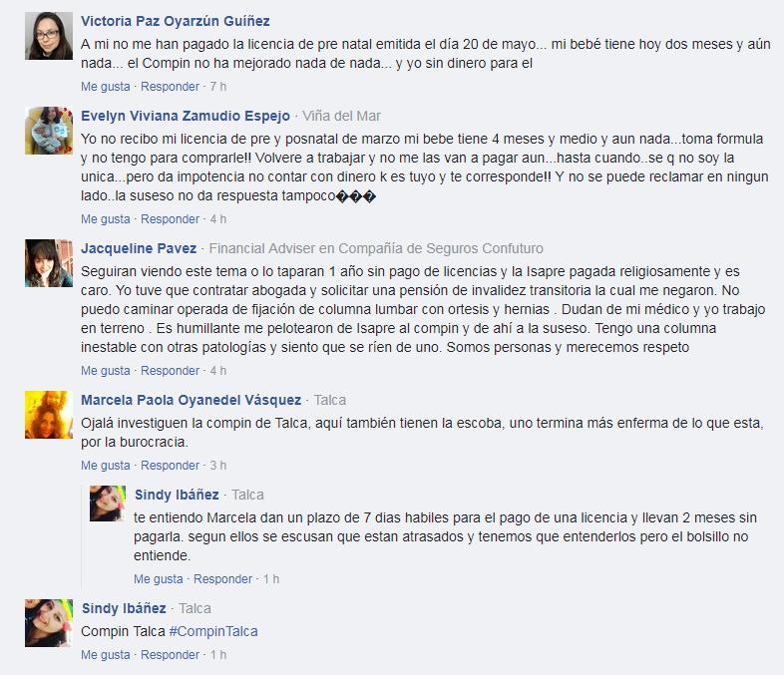Click Jacqueline Pavez's profile photo
Screen dimensions: 784x675
point(49,263)
